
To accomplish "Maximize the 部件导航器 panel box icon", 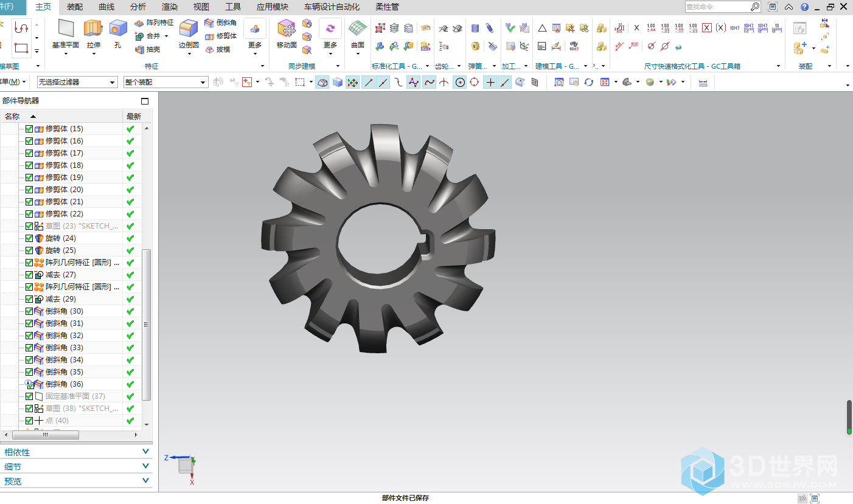I will (x=145, y=101).
